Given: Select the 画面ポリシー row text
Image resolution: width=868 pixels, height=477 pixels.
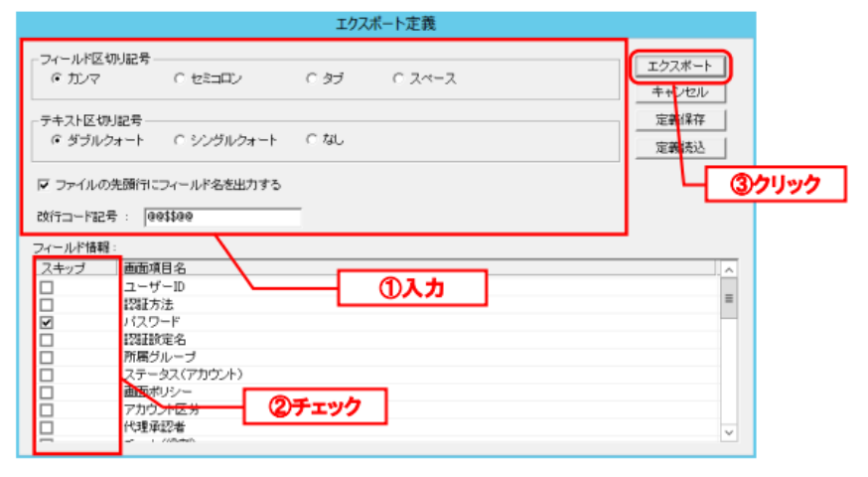Looking at the screenshot, I should pyautogui.click(x=158, y=393).
